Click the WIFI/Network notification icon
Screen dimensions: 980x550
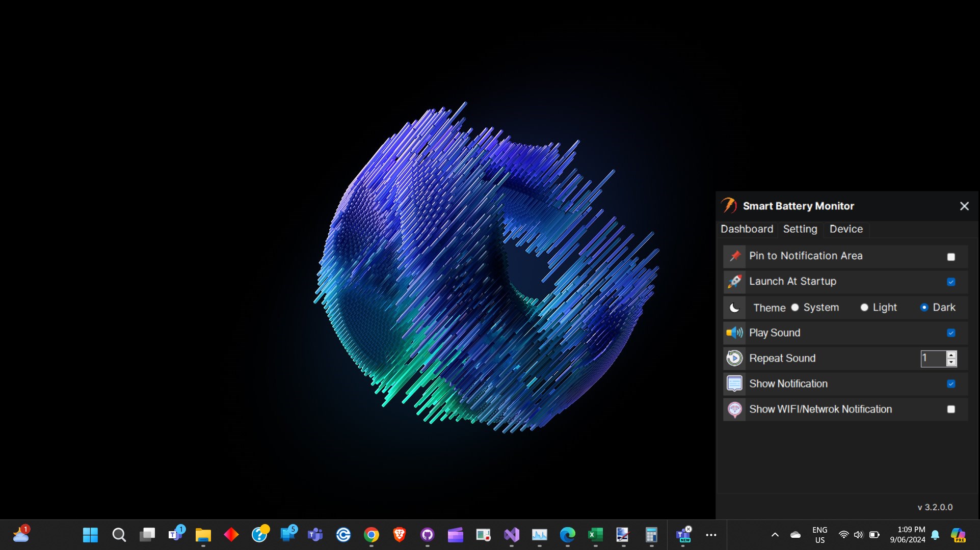point(734,409)
